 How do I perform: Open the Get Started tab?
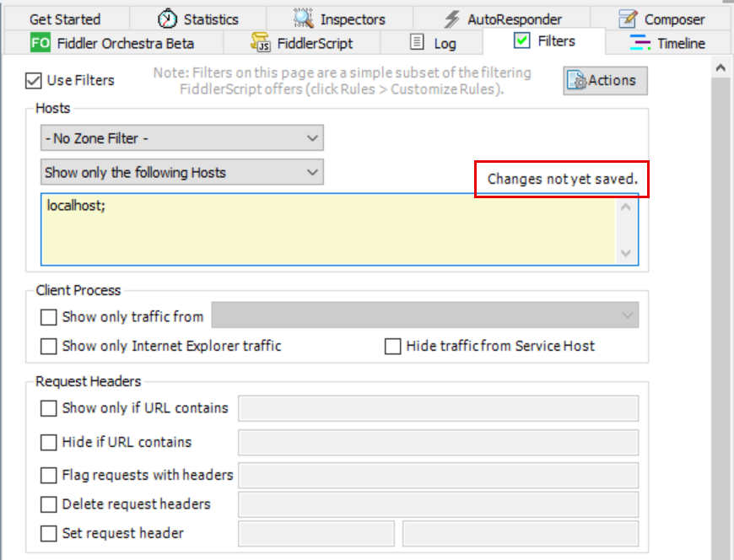(65, 19)
